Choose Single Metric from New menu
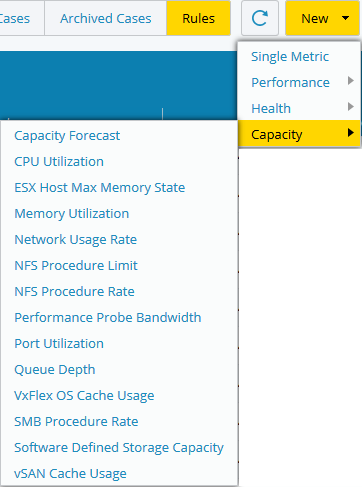This screenshot has height=487, width=362. (290, 56)
